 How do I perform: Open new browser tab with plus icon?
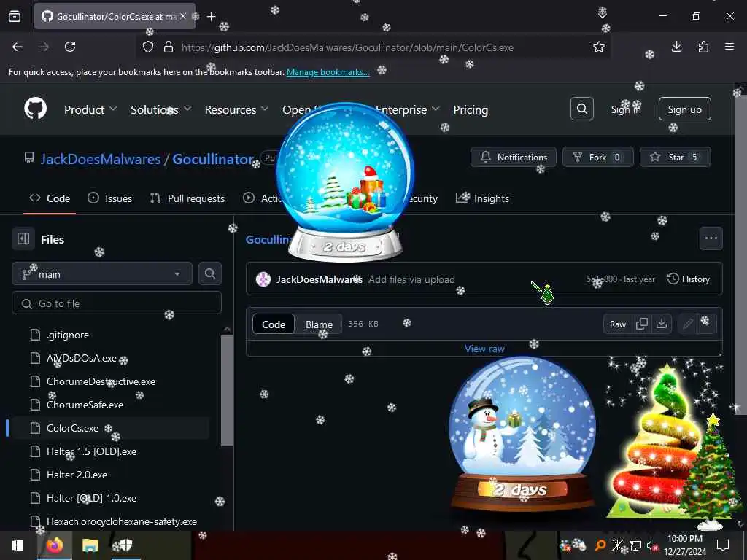coord(211,17)
